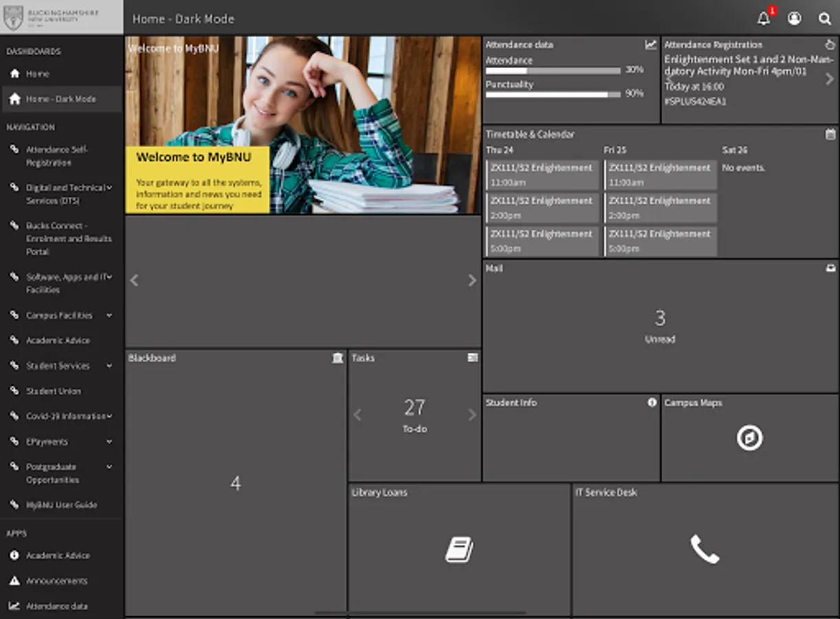Open IT Service Desk phone icon
840x619 pixels.
click(705, 549)
